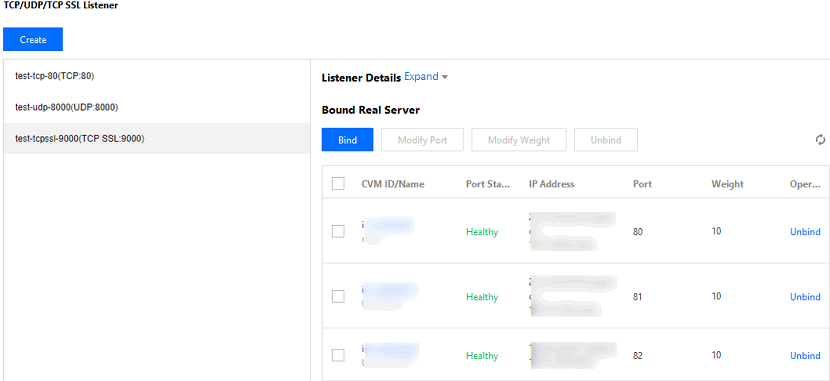Image resolution: width=830 pixels, height=381 pixels.
Task: Click the port value 81 in the table
Action: tap(637, 297)
